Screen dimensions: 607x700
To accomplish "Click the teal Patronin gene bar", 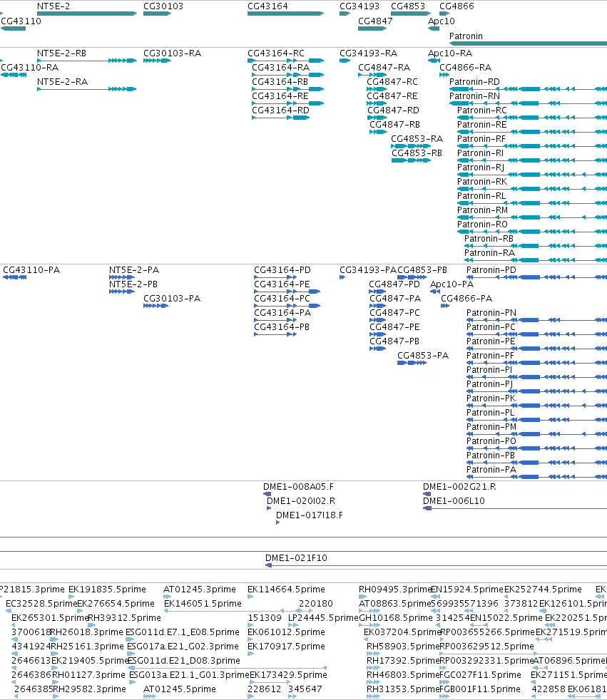I will [x=528, y=43].
